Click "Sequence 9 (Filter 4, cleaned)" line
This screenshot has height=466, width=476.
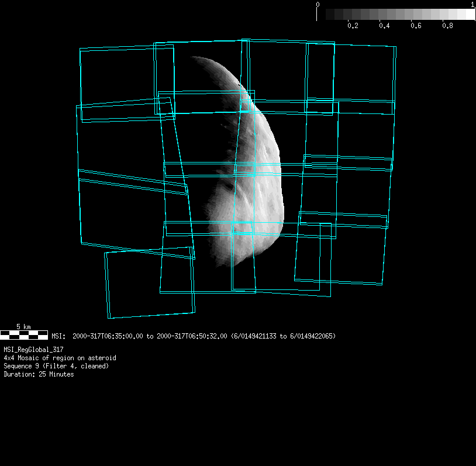[x=56, y=366]
